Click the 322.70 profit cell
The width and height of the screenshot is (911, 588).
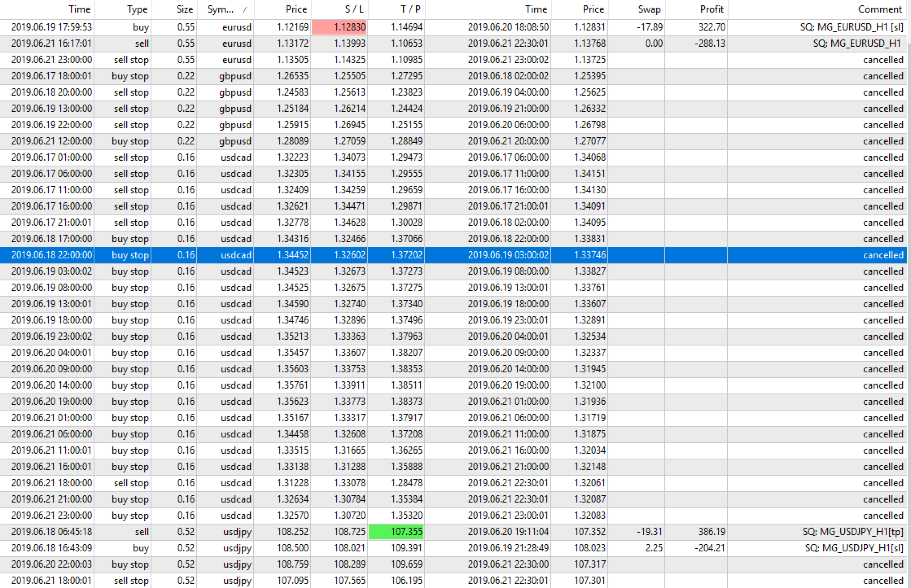(x=712, y=27)
